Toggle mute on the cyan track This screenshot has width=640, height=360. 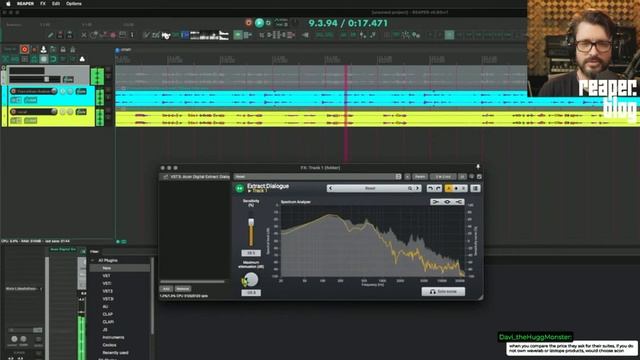pos(63,91)
